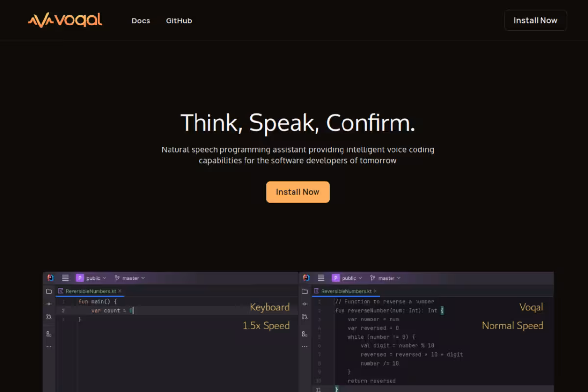The width and height of the screenshot is (588, 392).
Task: Click the Voqal logo in the header
Action: (65, 20)
